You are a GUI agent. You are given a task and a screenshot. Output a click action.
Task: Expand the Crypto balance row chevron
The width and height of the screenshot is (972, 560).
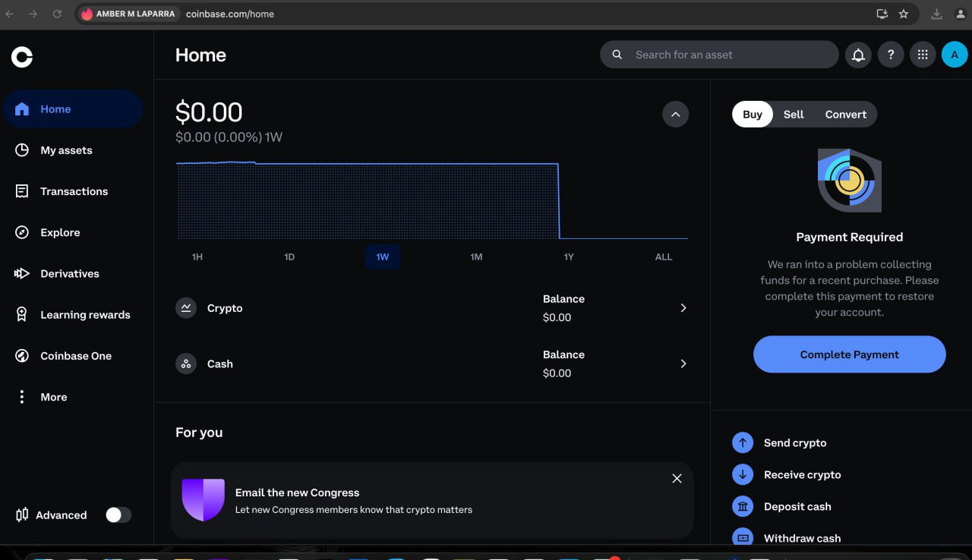tap(683, 308)
